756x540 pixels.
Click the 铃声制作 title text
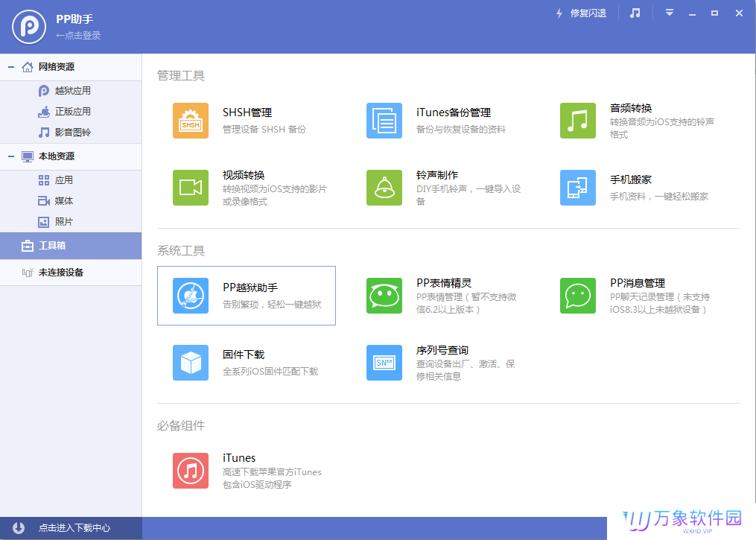click(x=437, y=175)
